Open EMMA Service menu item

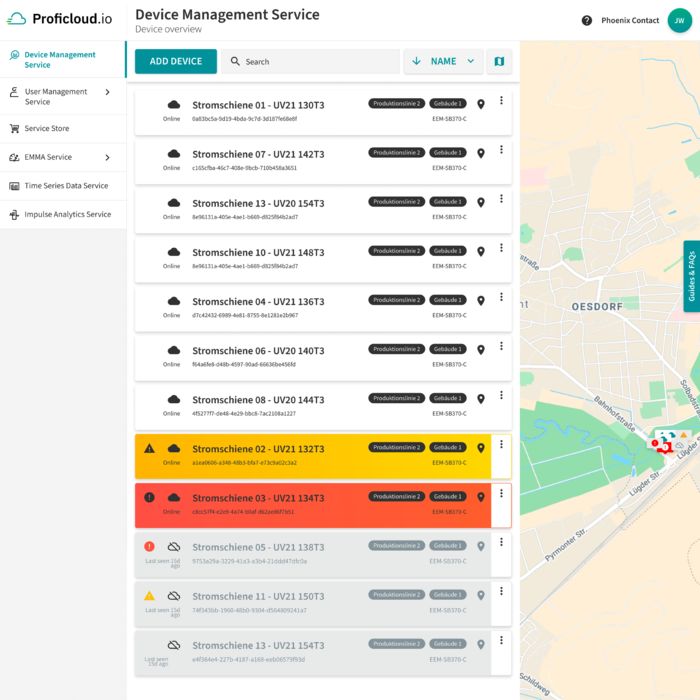pos(63,157)
